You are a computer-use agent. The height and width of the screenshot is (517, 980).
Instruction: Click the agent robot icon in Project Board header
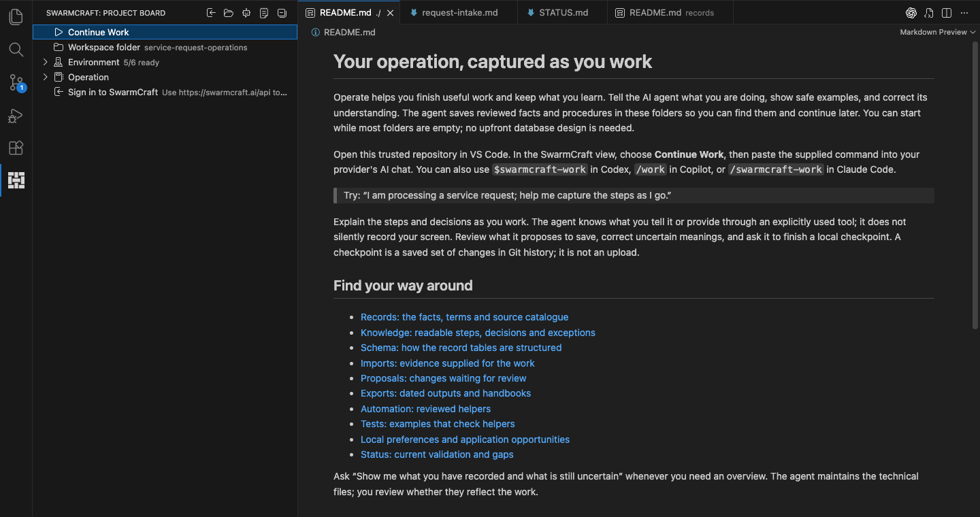coord(246,13)
